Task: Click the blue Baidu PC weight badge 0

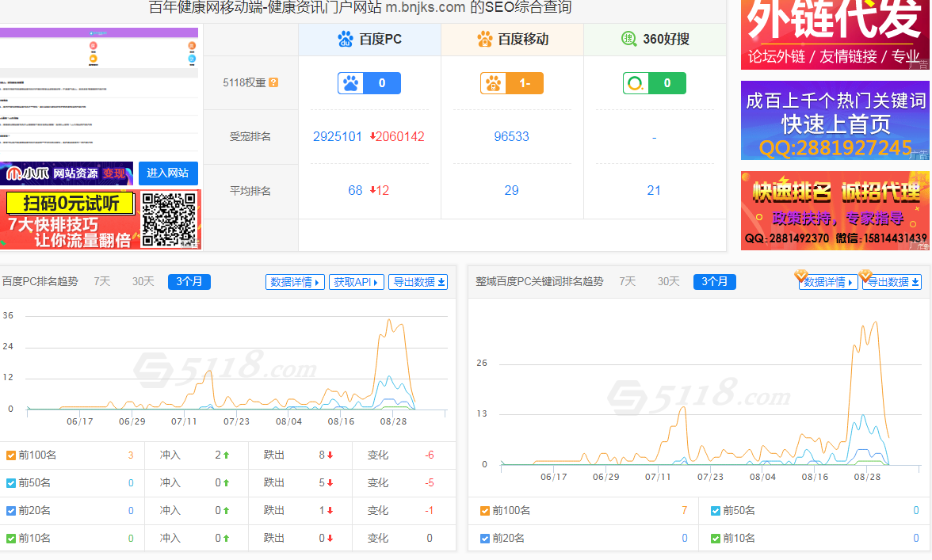Action: coord(369,83)
